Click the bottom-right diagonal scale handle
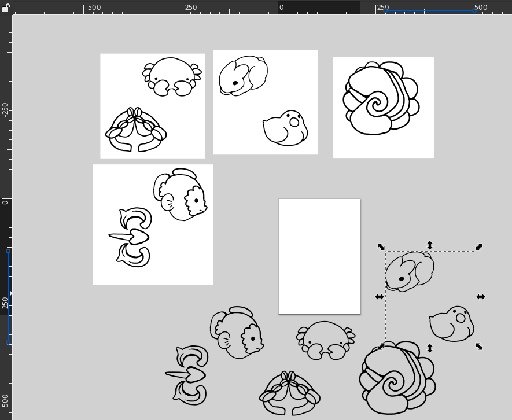The height and width of the screenshot is (420, 512). coord(479,347)
